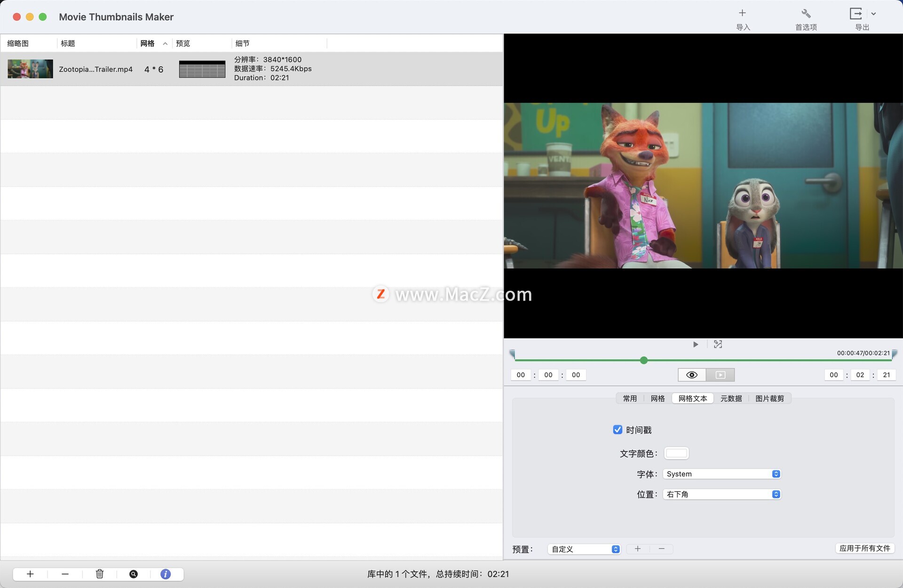Sort by 网格 column header

[x=147, y=43]
